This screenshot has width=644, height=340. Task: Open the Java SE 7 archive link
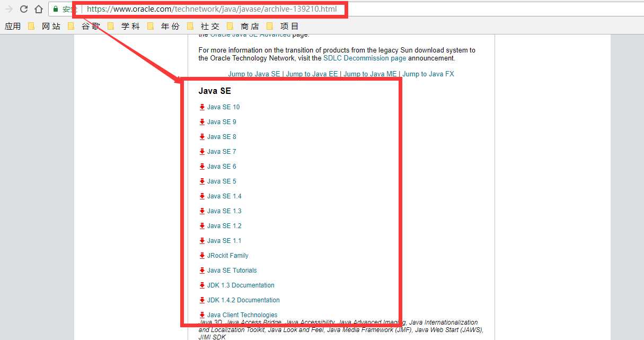(x=222, y=152)
